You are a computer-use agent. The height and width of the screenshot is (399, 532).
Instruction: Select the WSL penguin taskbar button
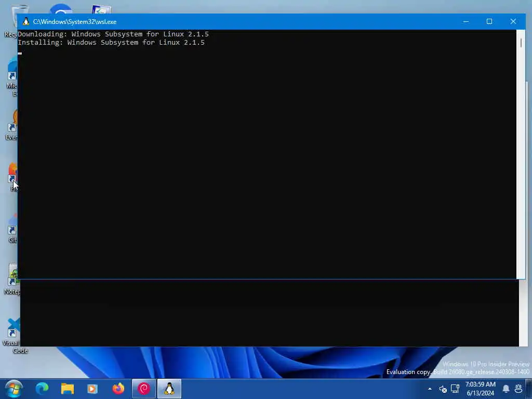click(x=169, y=389)
